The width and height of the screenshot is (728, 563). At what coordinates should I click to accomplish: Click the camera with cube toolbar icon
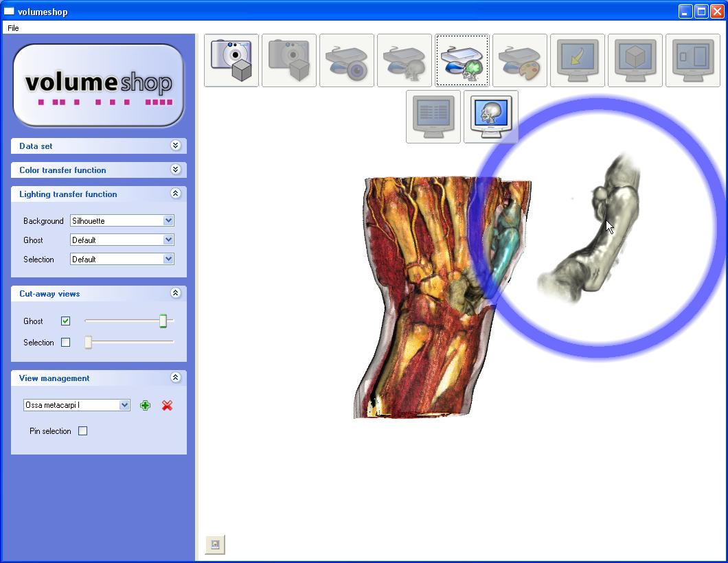click(231, 60)
